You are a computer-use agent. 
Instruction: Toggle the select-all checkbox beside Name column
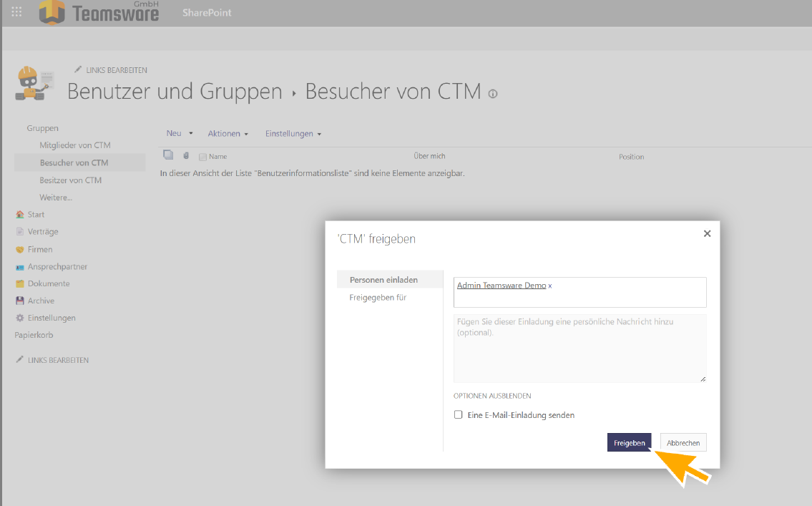[202, 157]
